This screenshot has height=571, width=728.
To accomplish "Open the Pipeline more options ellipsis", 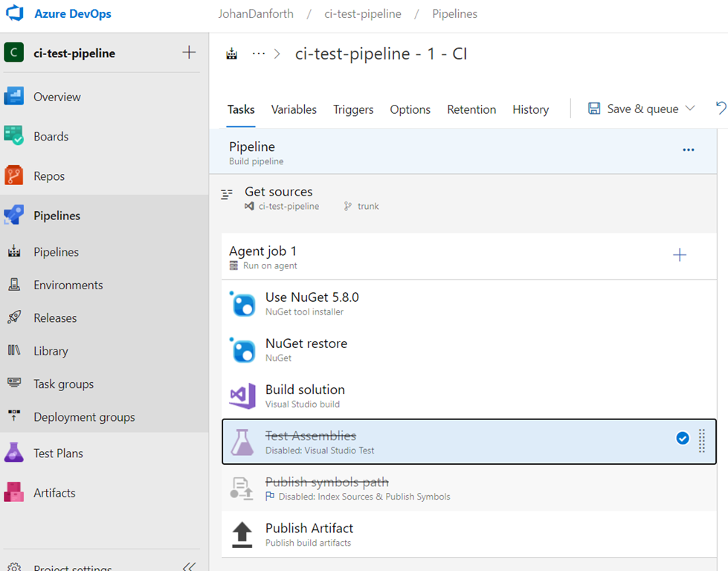I will 689,149.
